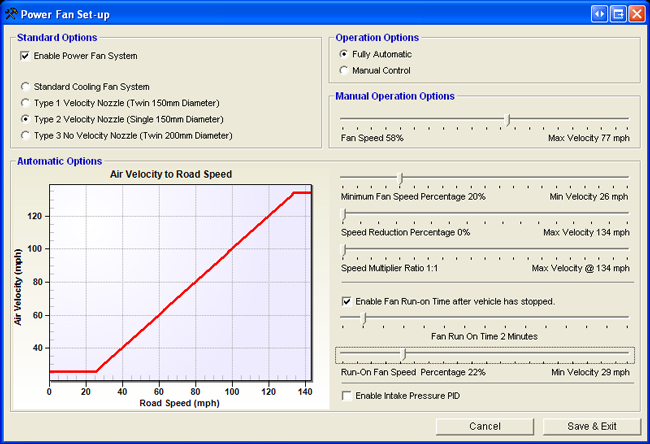
Task: Click the Run-On Fan Speed Percentage slider
Action: coord(403,355)
